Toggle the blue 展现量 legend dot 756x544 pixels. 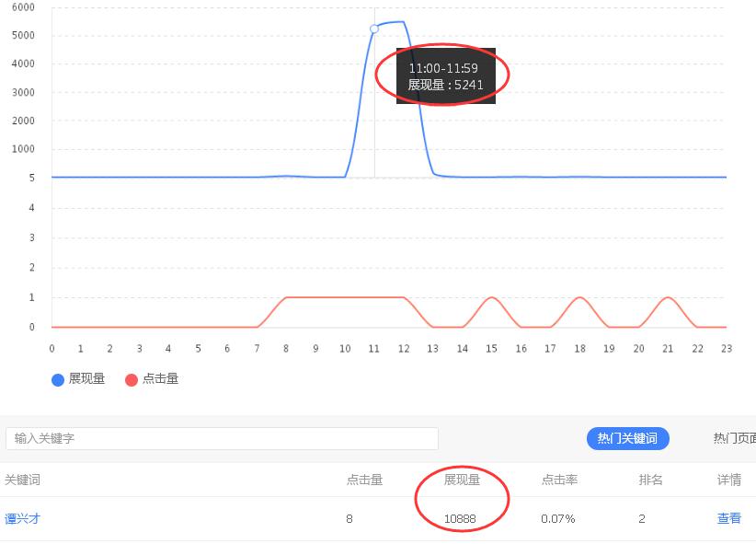point(58,379)
